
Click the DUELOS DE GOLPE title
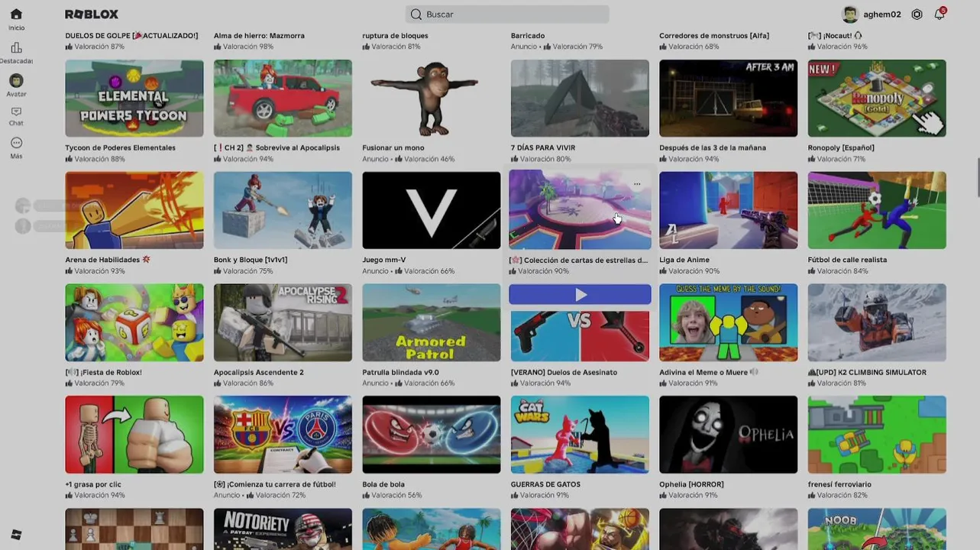pyautogui.click(x=131, y=36)
